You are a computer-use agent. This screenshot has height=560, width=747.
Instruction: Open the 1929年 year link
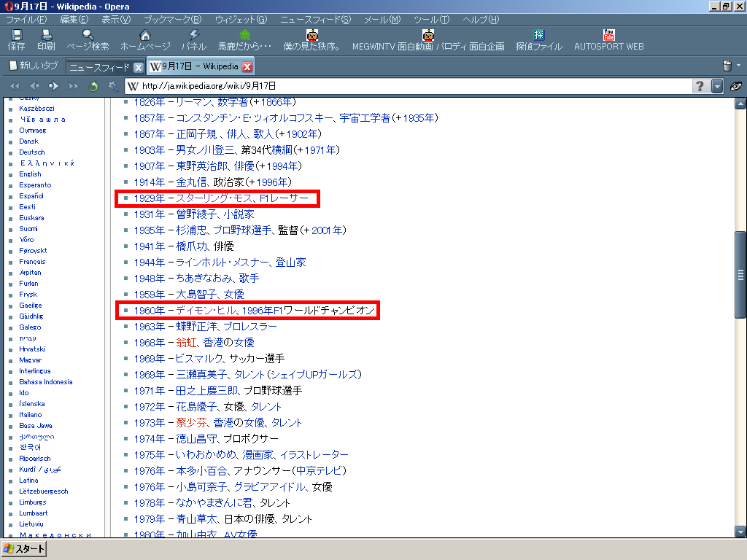pyautogui.click(x=149, y=198)
